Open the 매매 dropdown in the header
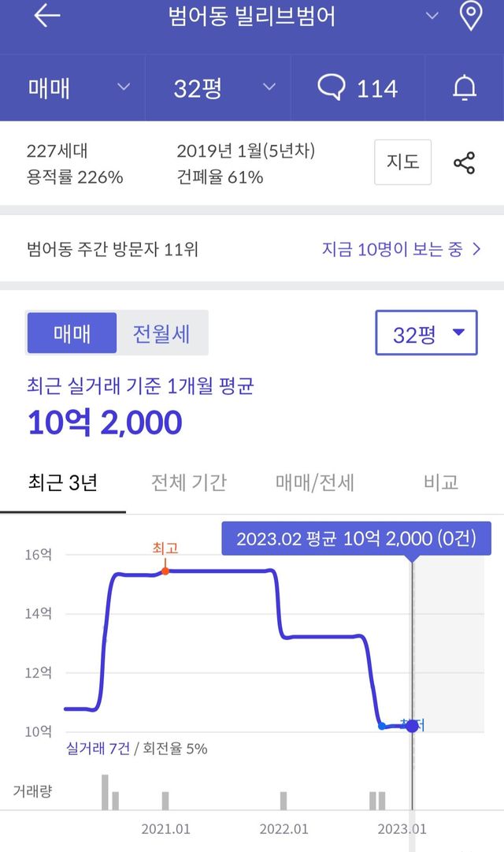 click(79, 87)
